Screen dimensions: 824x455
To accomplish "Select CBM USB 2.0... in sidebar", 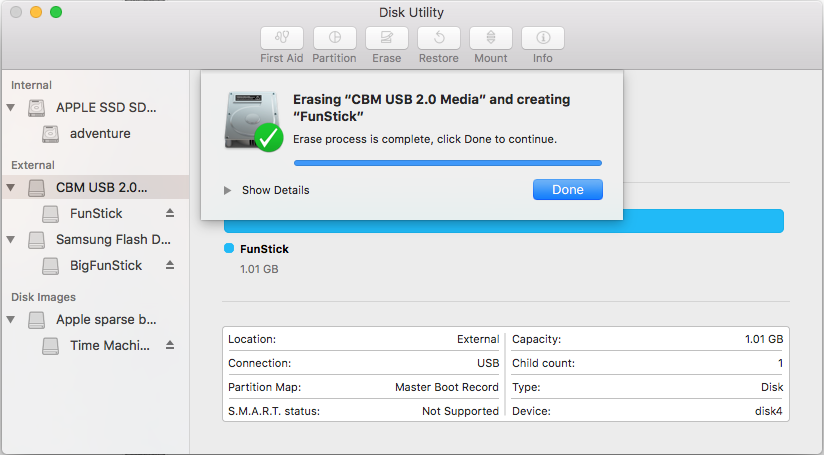I will 95,188.
